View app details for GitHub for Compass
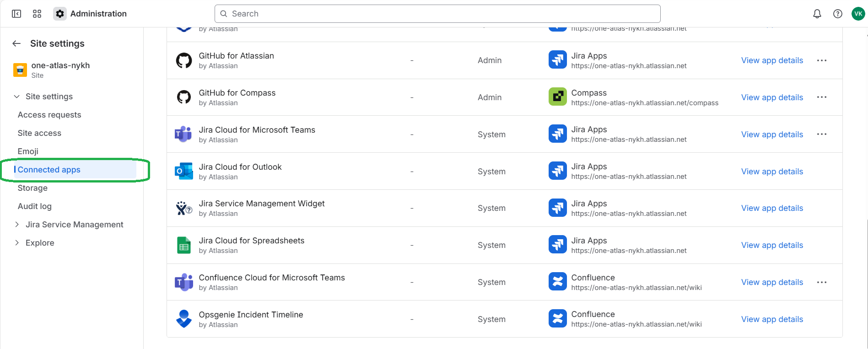This screenshot has width=868, height=349. 772,97
